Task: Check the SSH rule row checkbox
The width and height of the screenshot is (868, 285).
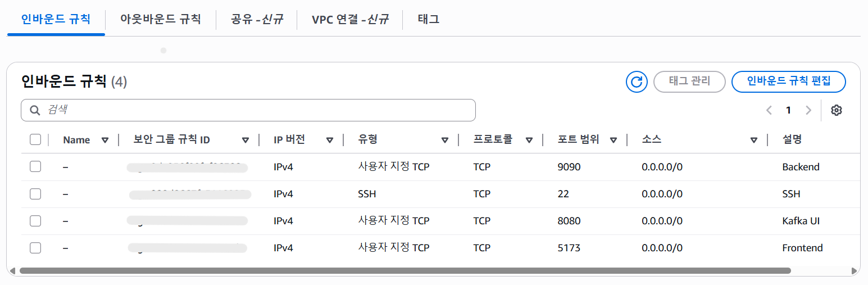Action: coord(35,193)
